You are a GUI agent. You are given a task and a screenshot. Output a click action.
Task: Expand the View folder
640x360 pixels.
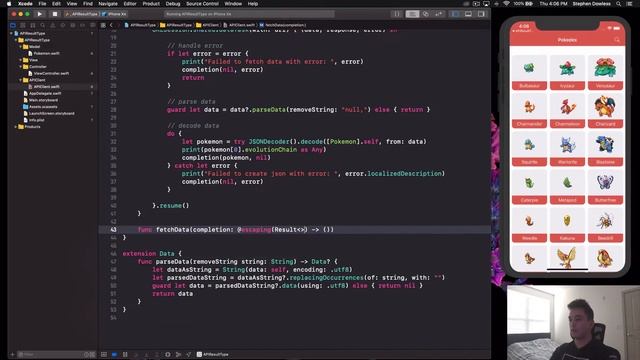20,60
